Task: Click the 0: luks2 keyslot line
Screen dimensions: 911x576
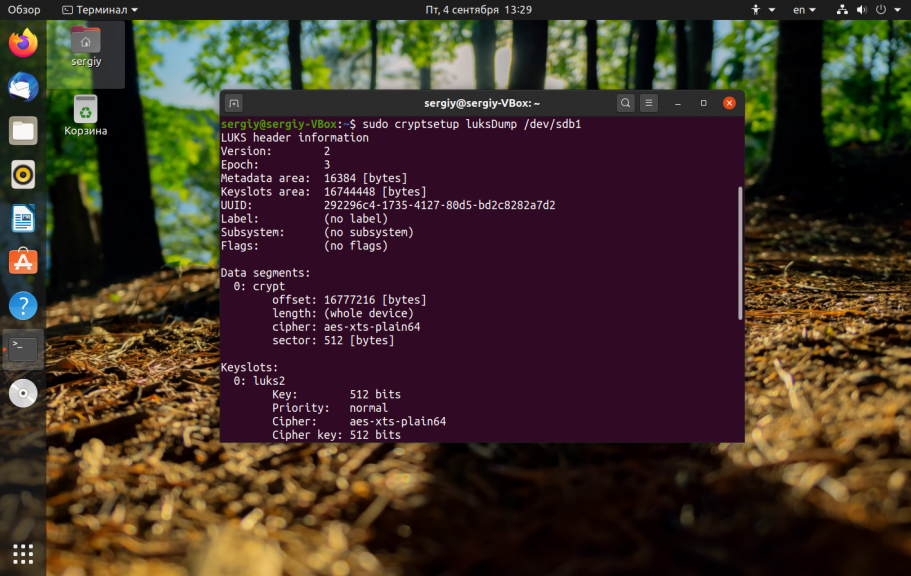Action: (x=259, y=381)
